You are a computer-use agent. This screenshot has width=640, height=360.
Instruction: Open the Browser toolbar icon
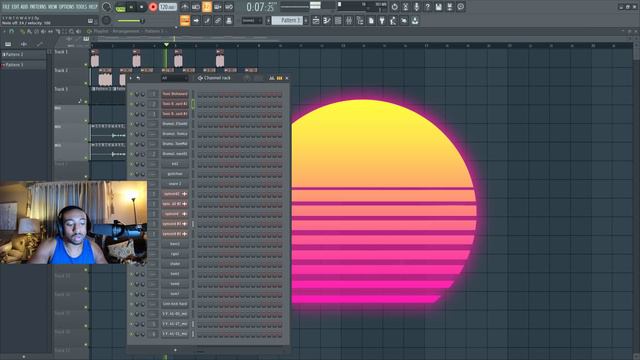[360, 20]
